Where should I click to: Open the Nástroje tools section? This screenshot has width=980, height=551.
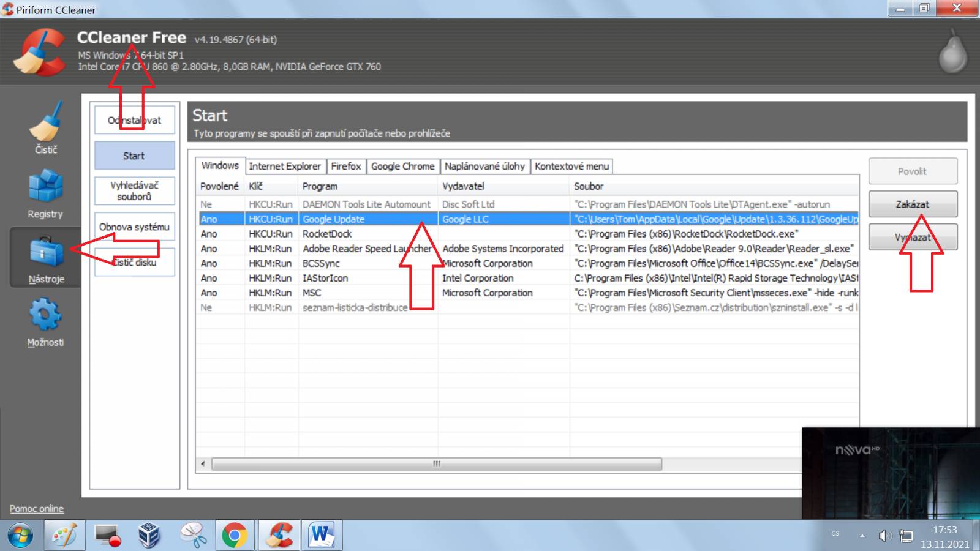(x=46, y=258)
